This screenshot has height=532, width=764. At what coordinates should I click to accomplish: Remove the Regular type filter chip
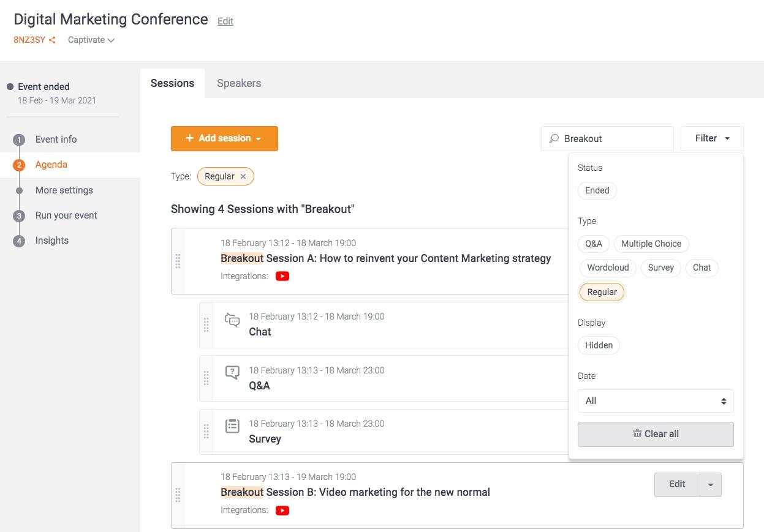click(x=243, y=176)
